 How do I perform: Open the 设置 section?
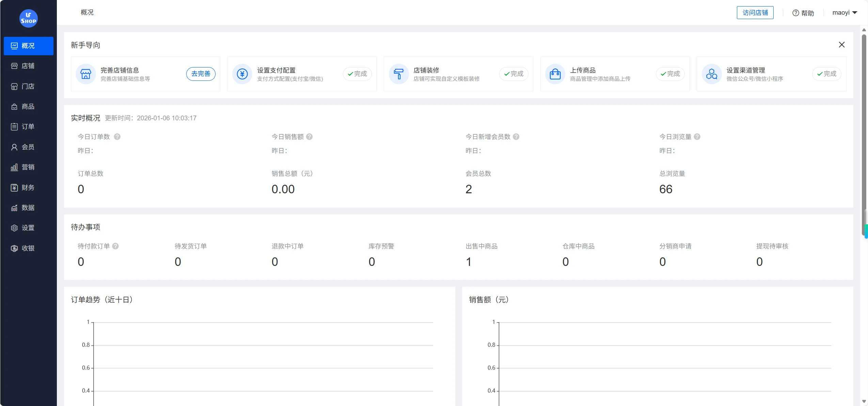tap(28, 228)
